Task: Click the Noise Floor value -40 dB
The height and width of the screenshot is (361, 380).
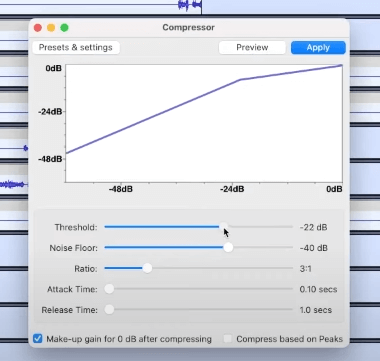Action: (x=313, y=248)
